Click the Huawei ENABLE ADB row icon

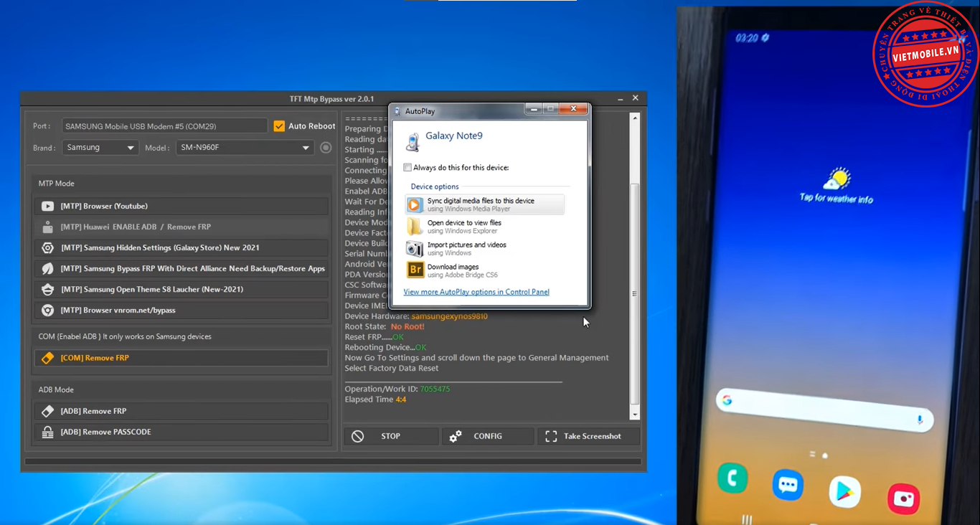point(47,227)
